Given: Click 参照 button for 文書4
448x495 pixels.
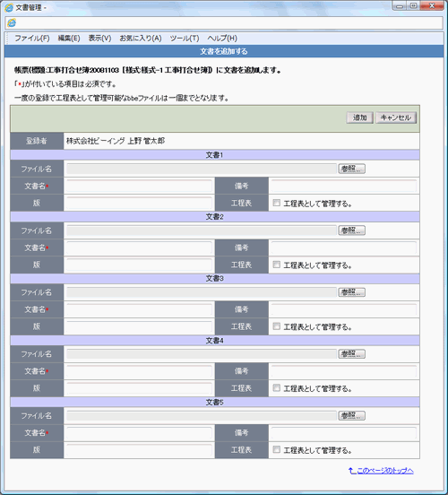Looking at the screenshot, I should tap(352, 354).
